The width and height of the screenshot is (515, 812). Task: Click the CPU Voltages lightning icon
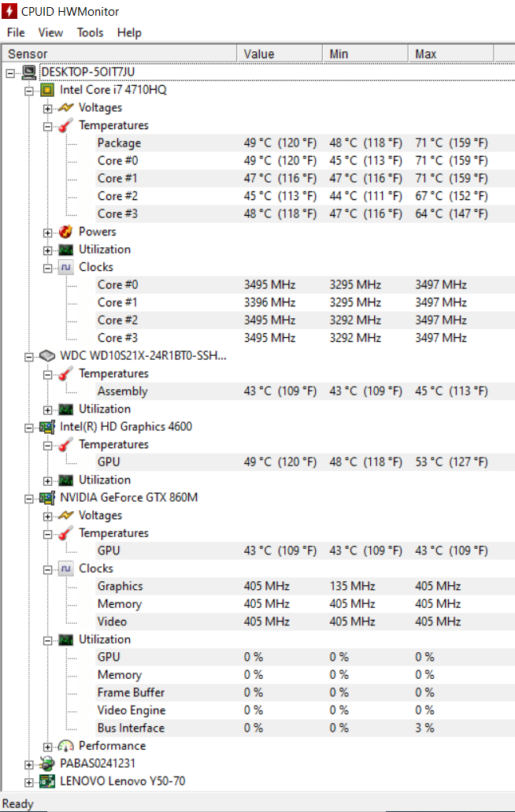65,108
